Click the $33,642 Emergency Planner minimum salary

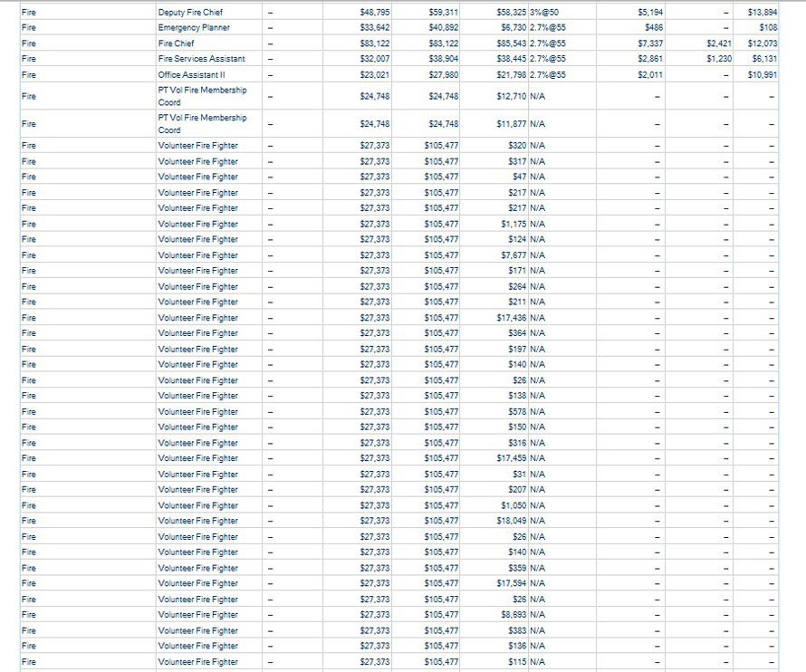(375, 27)
